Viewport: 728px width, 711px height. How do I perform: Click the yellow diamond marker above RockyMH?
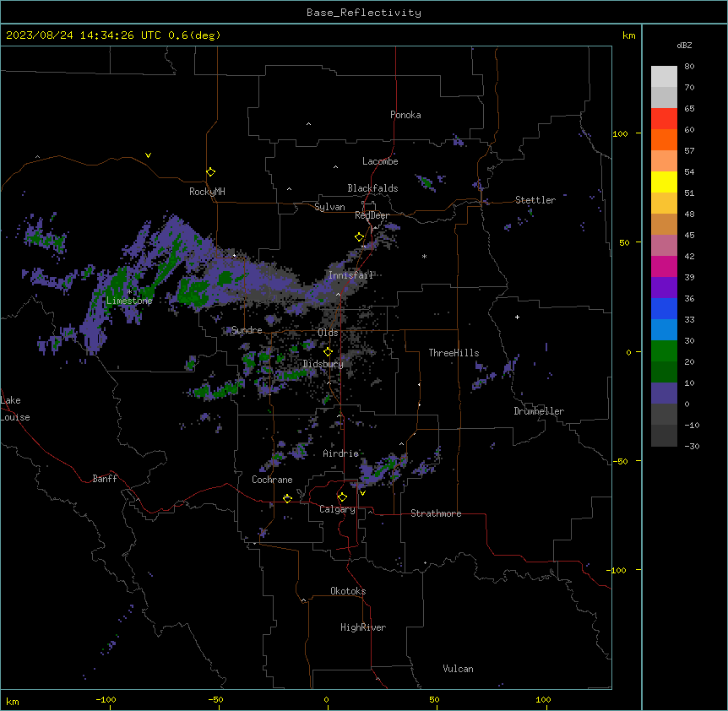pyautogui.click(x=210, y=172)
